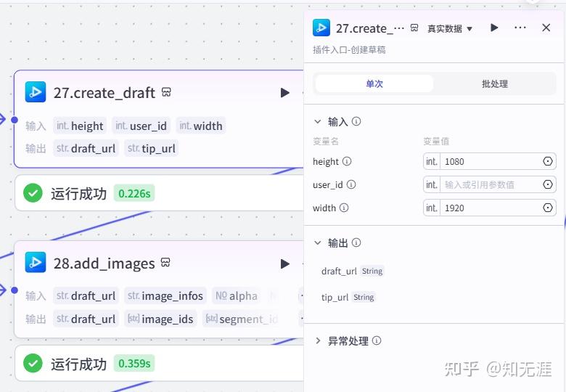Close the 27.create_ side panel
This screenshot has width=566, height=392.
pos(546,28)
